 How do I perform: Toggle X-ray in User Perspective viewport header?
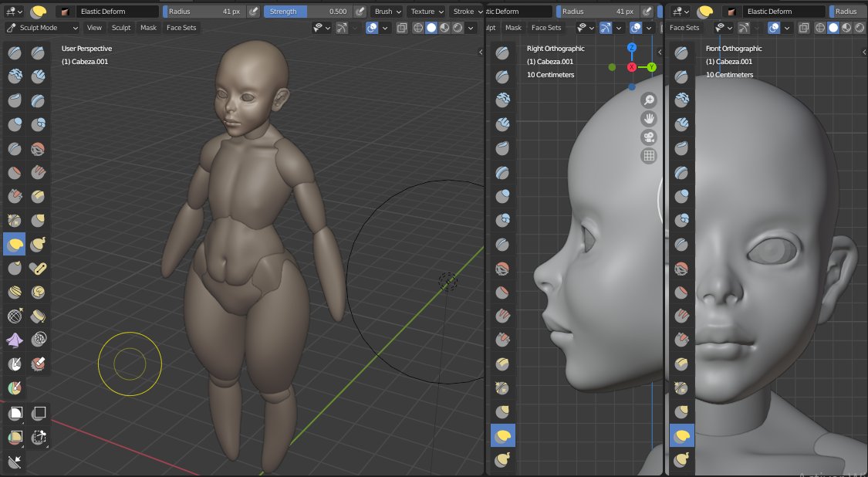pyautogui.click(x=403, y=28)
